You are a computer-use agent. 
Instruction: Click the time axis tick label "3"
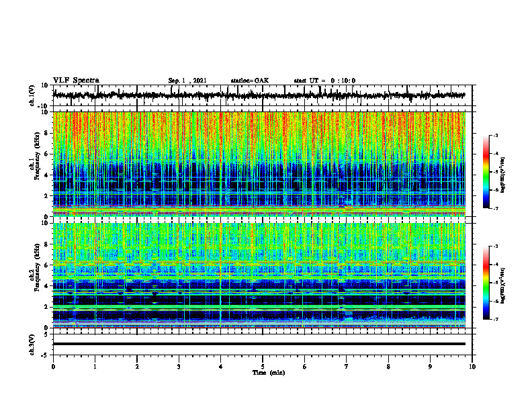(x=179, y=367)
